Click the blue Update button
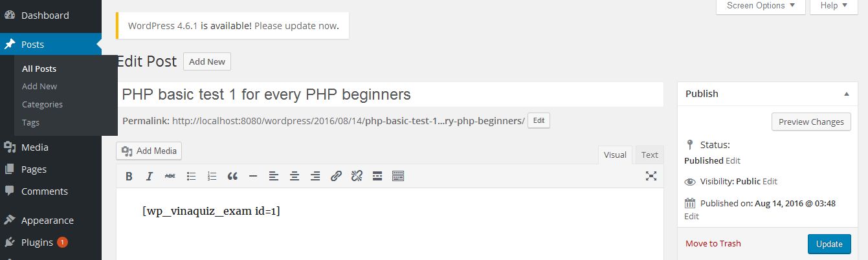Image resolution: width=868 pixels, height=260 pixels. (x=829, y=244)
